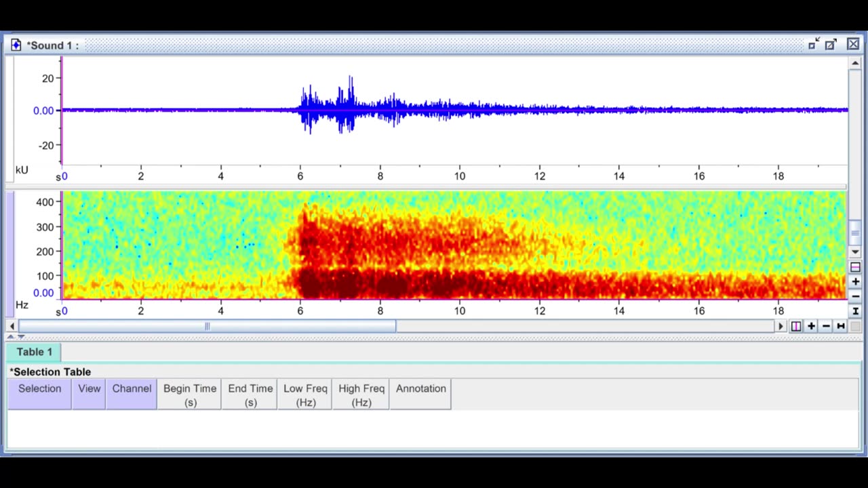Click the center position horizontally button

(x=796, y=326)
